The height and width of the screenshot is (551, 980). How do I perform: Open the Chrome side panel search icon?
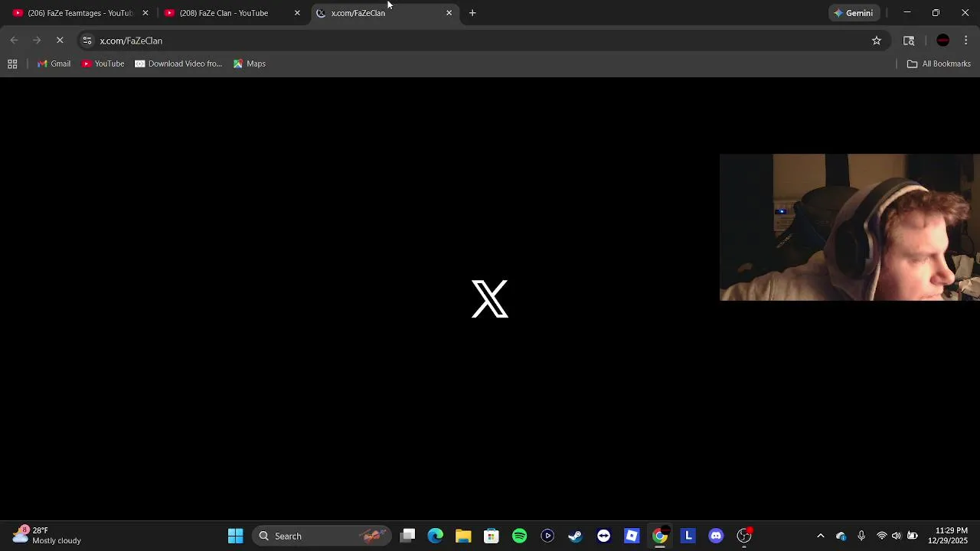[x=909, y=41]
